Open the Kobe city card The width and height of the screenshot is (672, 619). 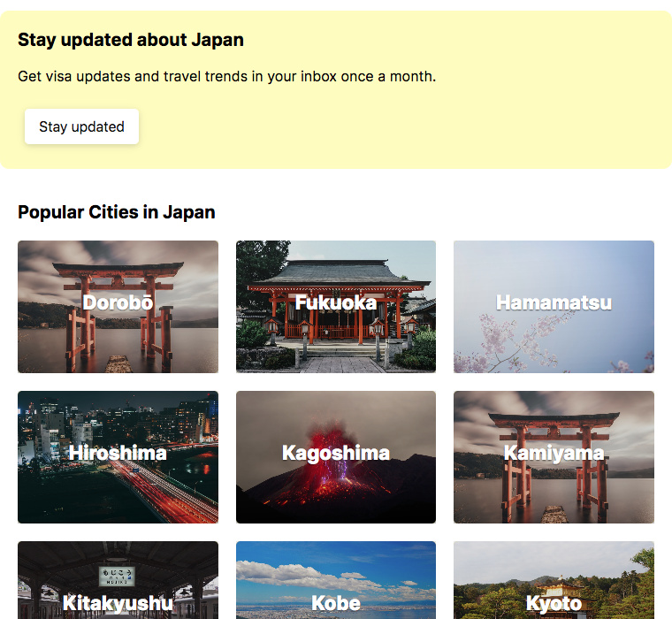pos(336,580)
